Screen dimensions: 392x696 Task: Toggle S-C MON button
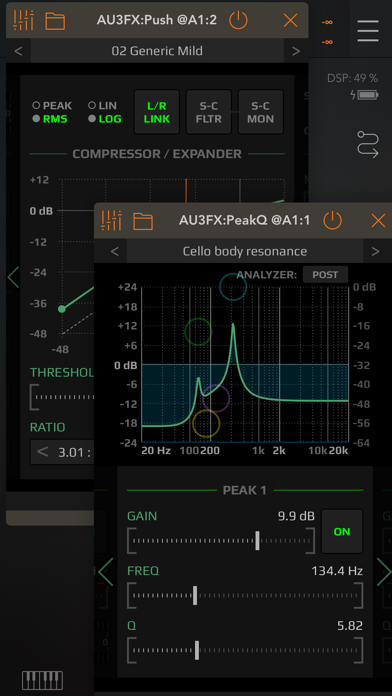tap(261, 112)
